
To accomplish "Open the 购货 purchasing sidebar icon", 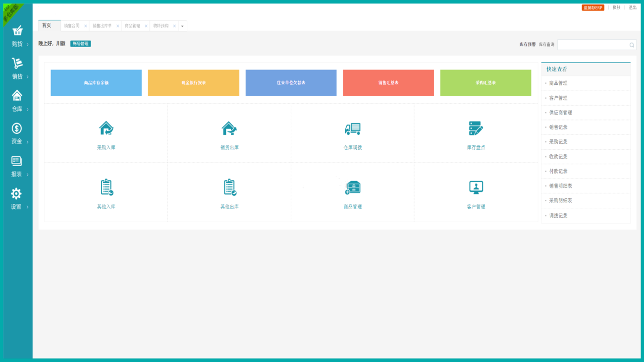I will (x=17, y=30).
